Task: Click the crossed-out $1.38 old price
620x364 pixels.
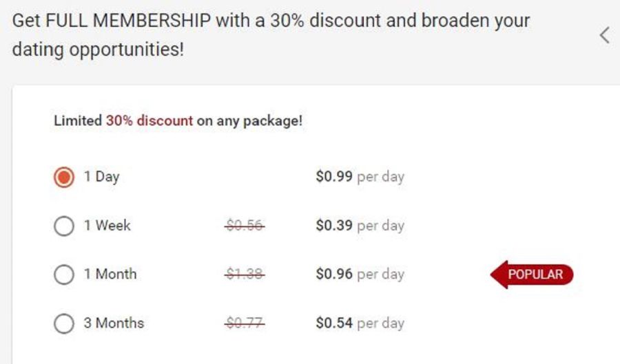Action: (245, 274)
